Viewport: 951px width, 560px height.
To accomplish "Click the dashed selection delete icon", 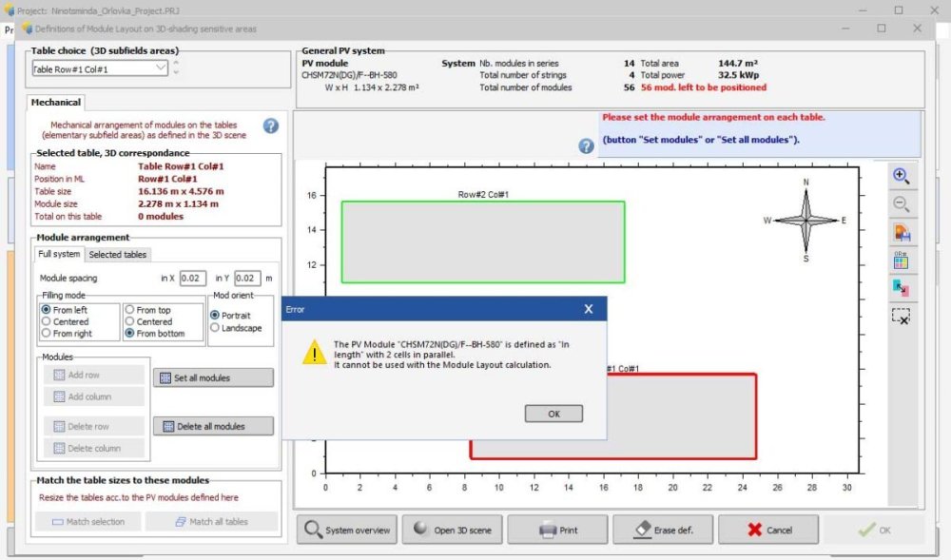I will [902, 317].
